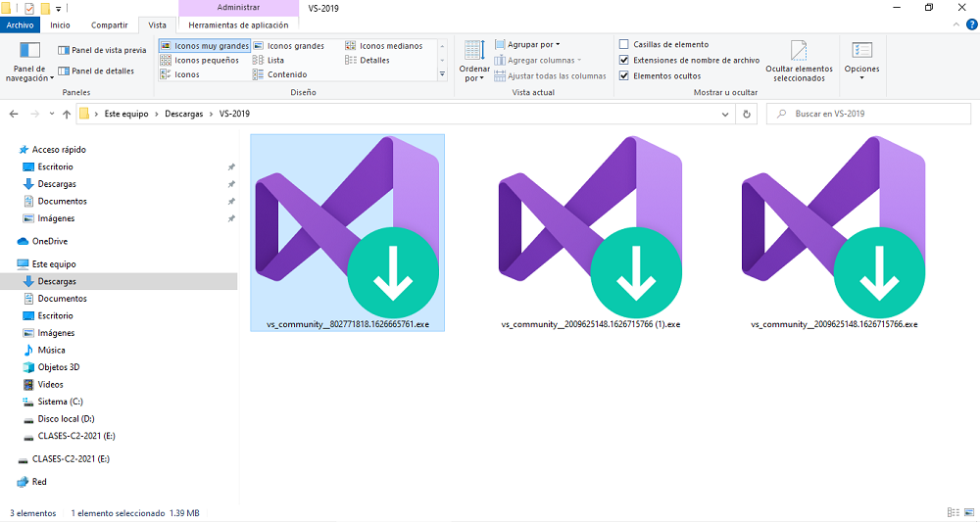The height and width of the screenshot is (522, 980).
Task: Refresh the VS-2019 folder
Action: tap(746, 115)
